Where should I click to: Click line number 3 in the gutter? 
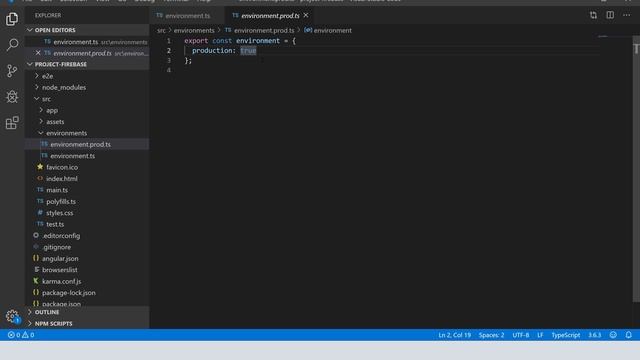click(169, 60)
